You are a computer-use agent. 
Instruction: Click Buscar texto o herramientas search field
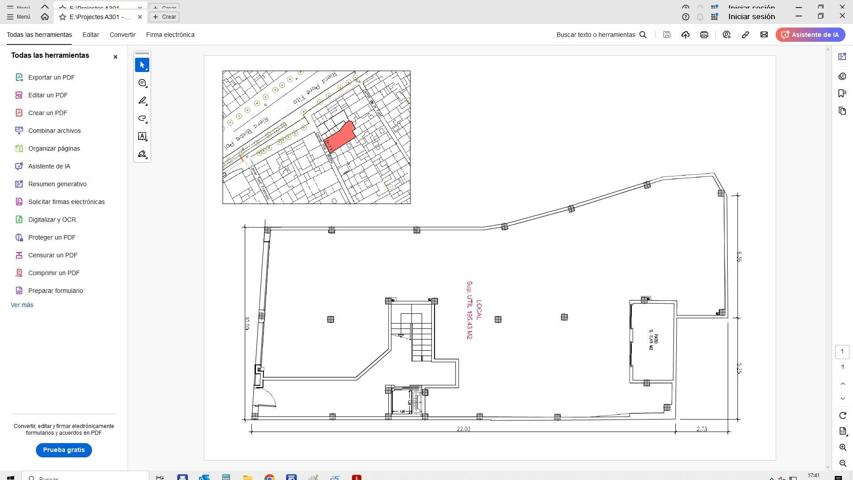[600, 35]
